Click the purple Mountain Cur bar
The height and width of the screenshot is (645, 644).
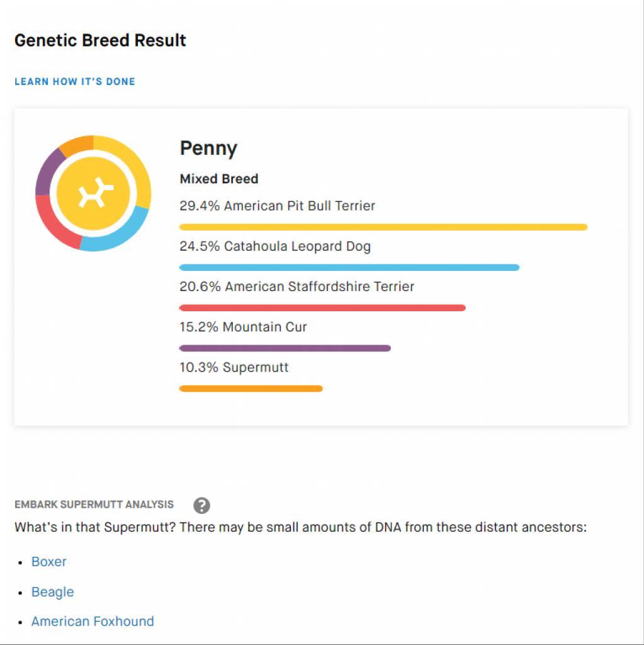(x=285, y=348)
